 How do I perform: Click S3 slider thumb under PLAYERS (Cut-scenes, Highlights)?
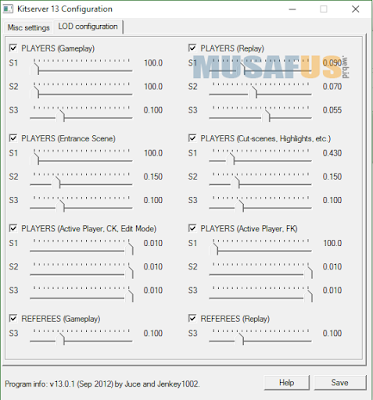click(x=240, y=206)
